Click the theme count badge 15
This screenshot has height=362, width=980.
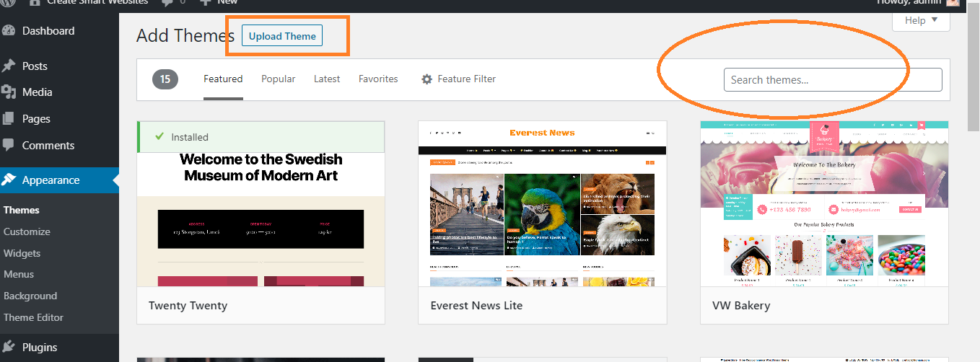(x=165, y=79)
